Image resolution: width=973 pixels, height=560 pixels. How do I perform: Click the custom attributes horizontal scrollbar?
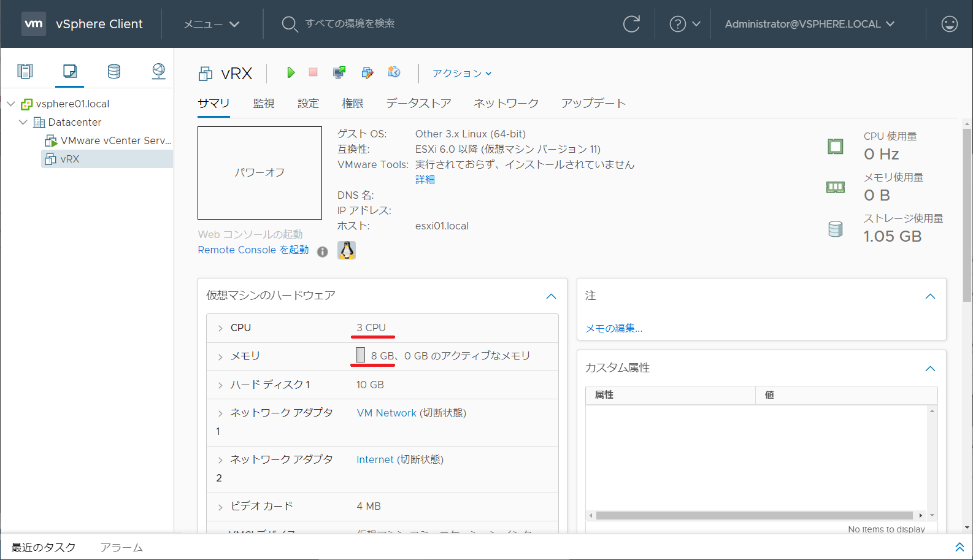755,515
